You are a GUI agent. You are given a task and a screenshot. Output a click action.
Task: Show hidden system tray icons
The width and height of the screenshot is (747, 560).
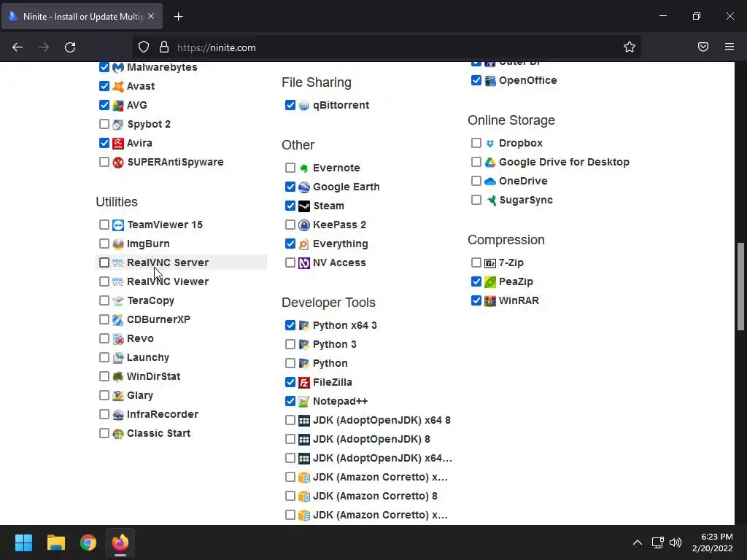click(638, 542)
